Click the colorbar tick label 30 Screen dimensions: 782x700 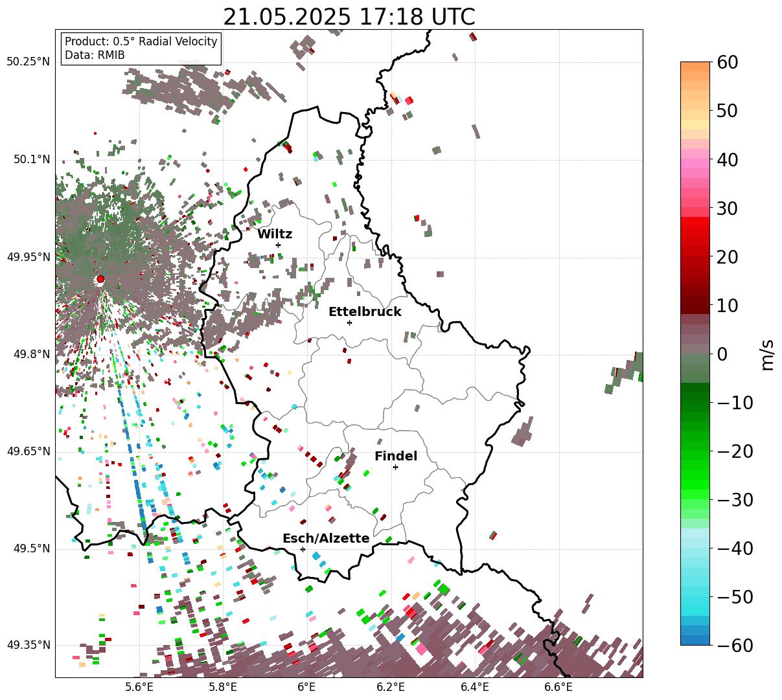click(x=727, y=208)
